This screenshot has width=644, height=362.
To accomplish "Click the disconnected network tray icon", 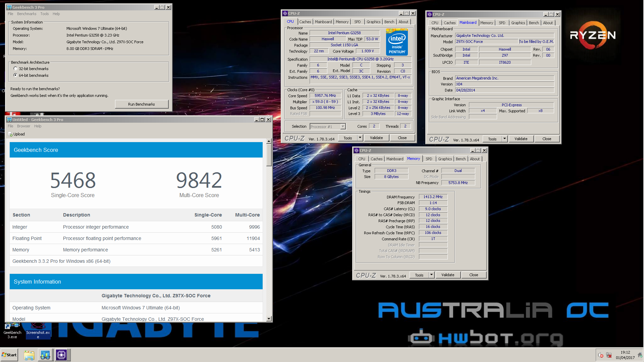I will (609, 355).
